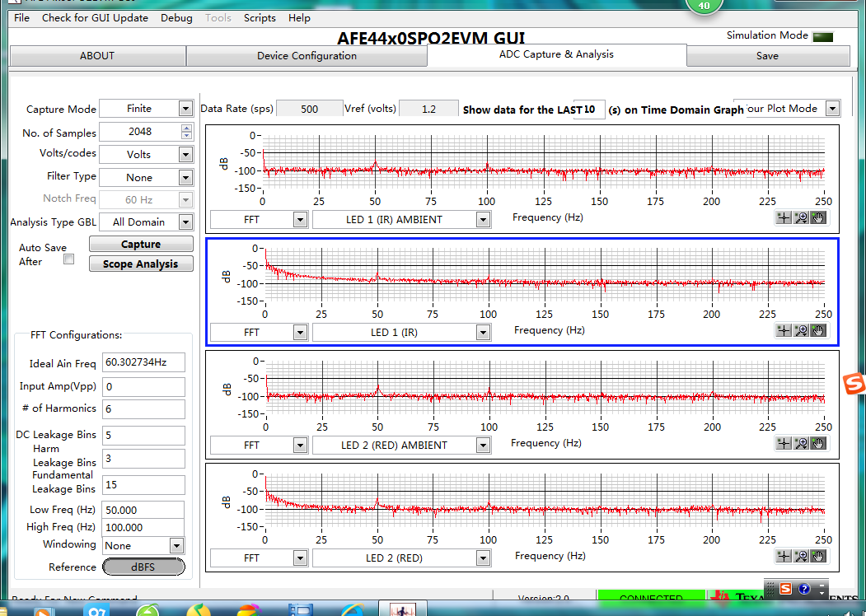Viewport: 866px width, 616px height.
Task: Click the Simulation Mode indicator LED
Action: tap(823, 37)
